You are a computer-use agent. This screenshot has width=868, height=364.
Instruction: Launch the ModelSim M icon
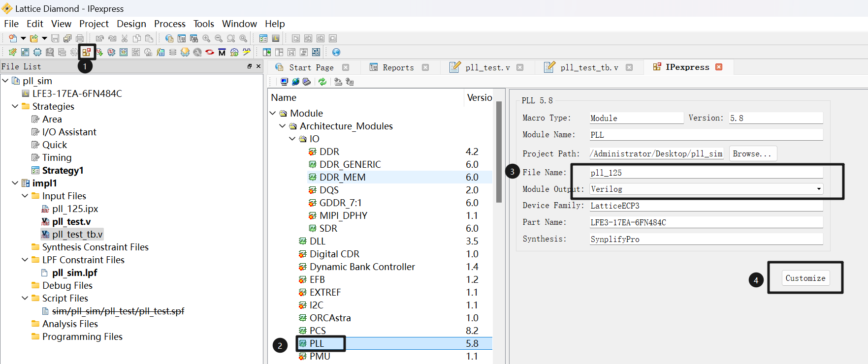click(222, 52)
